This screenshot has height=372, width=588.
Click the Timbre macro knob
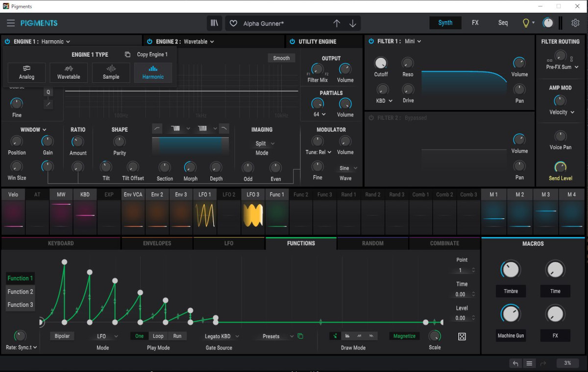click(511, 270)
